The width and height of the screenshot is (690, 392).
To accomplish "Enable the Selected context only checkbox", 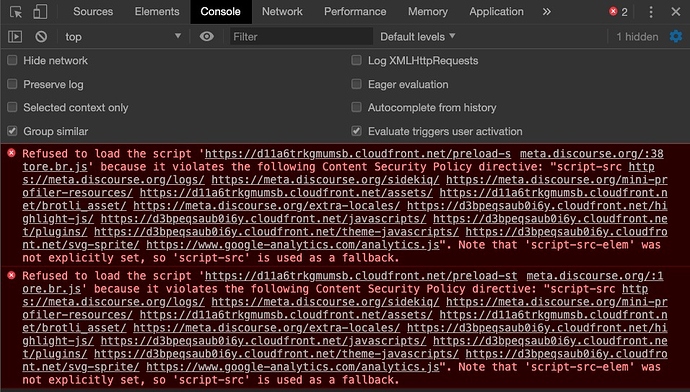I will coord(12,107).
